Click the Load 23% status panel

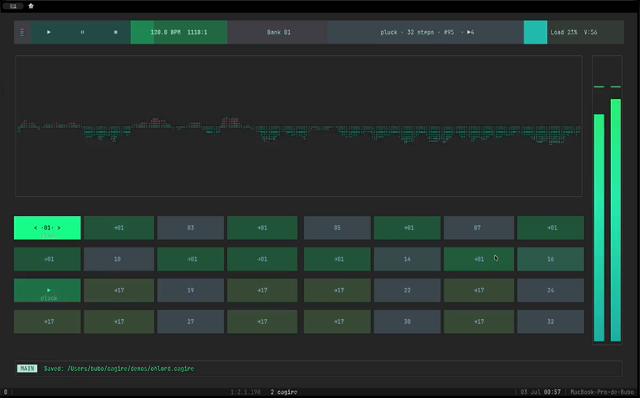tap(585, 32)
